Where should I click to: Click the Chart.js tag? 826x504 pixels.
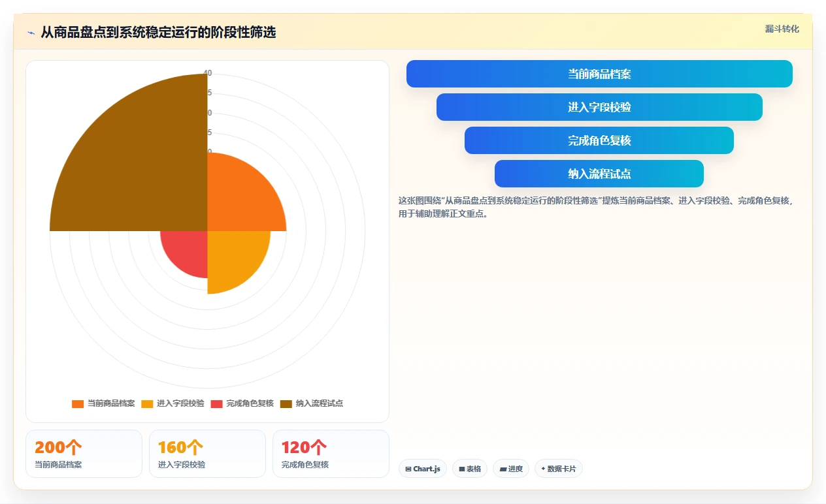click(x=423, y=469)
